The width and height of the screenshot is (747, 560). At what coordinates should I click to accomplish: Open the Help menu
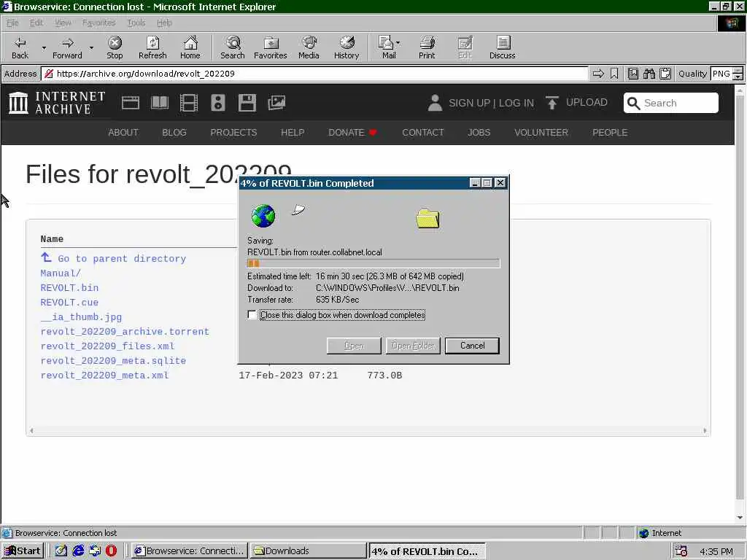click(x=164, y=23)
